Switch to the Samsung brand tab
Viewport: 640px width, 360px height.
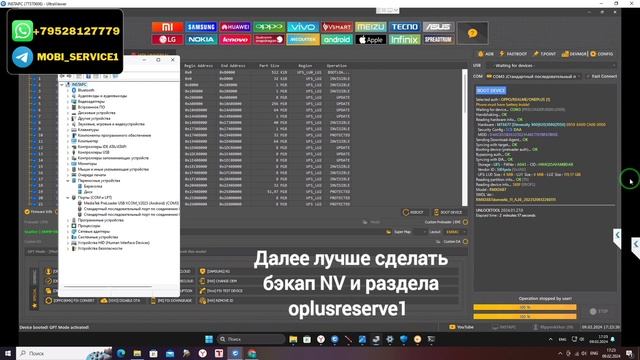click(201, 27)
